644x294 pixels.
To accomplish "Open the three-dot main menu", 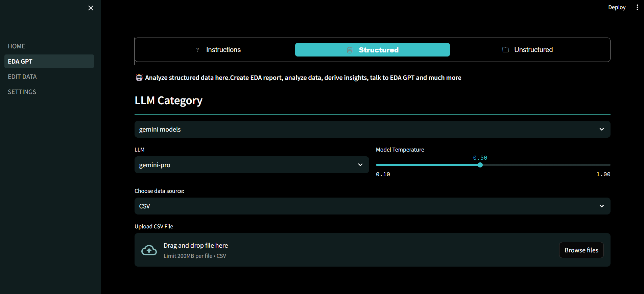I will [x=637, y=7].
